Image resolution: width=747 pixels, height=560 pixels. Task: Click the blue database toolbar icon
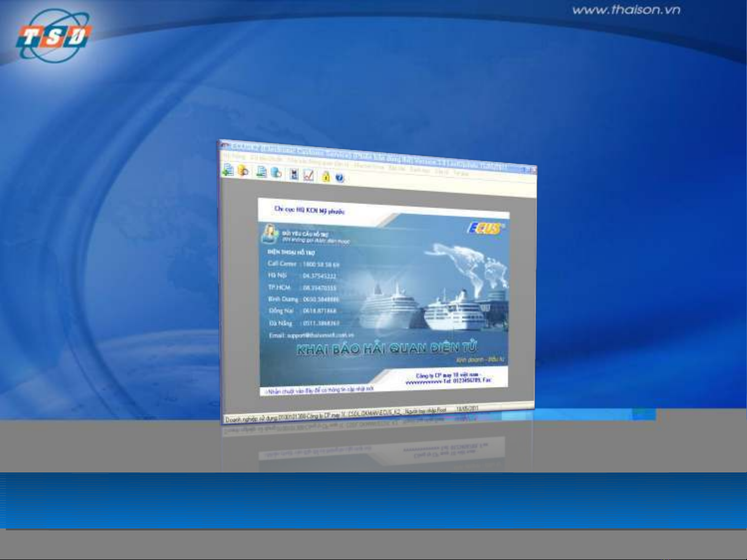click(x=276, y=173)
